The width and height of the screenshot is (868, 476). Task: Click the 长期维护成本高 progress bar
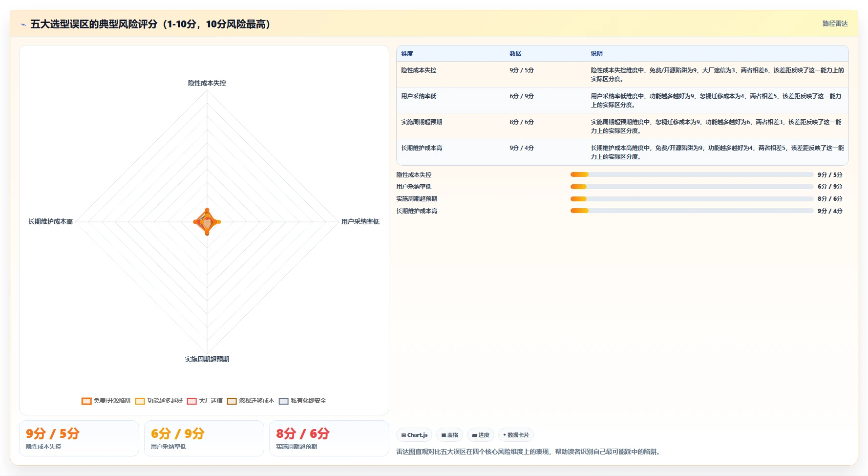(692, 211)
